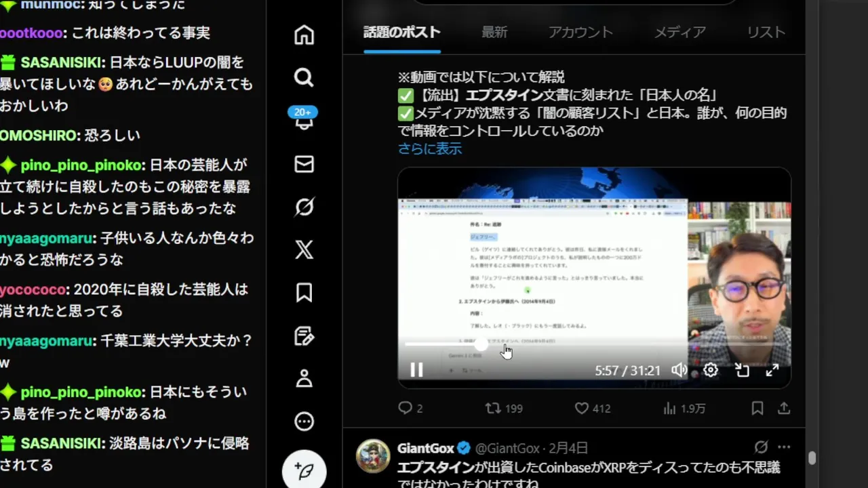Click pino_pino_pinoko message about 島
Viewport: 868px width, 488px height.
click(124, 403)
